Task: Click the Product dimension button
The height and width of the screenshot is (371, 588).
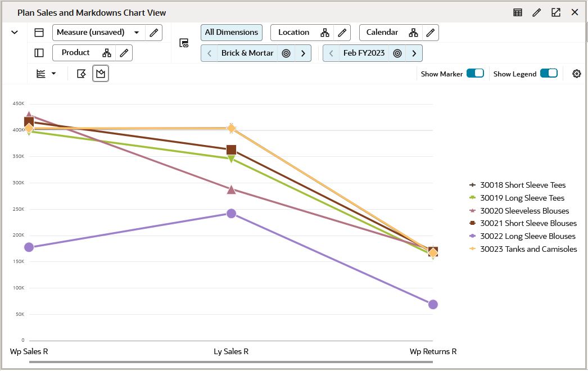Action: click(75, 52)
